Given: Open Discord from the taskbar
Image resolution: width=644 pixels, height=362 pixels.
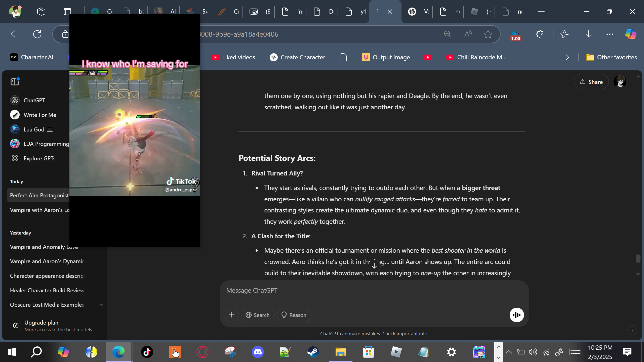Looking at the screenshot, I should point(258,352).
